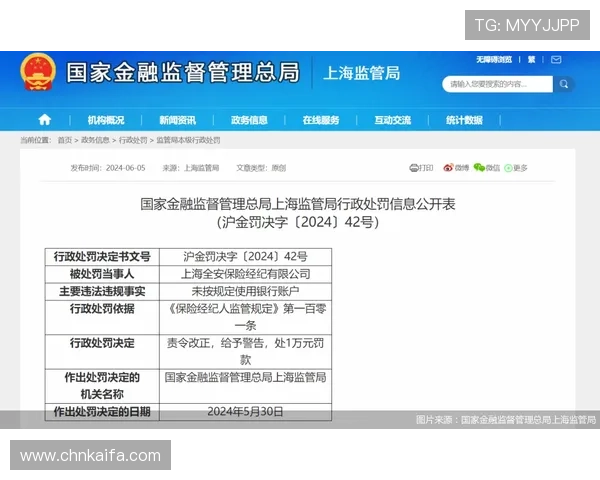Click the mail envelope icon
Screen dimensions: 600x480
click(x=556, y=59)
